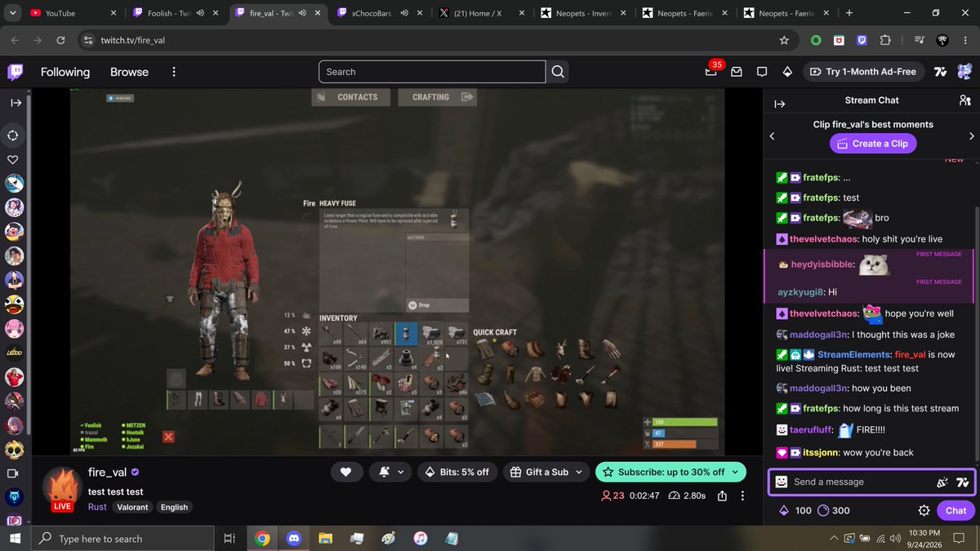The width and height of the screenshot is (980, 551).
Task: Click the heart follow button under stream
Action: tap(346, 472)
